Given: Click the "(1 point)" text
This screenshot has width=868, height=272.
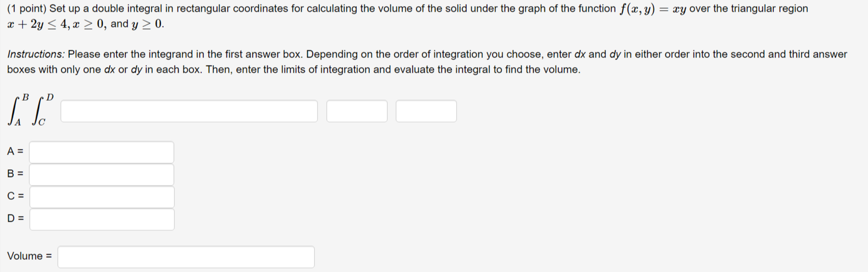Looking at the screenshot, I should (27, 8).
